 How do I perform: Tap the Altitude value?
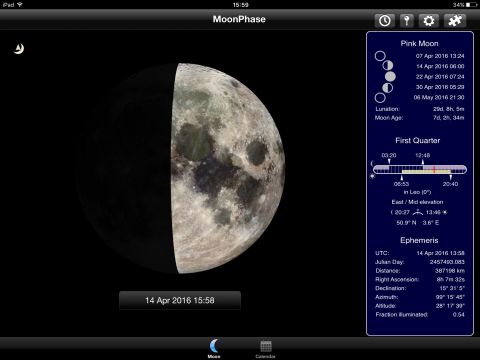tap(450, 306)
